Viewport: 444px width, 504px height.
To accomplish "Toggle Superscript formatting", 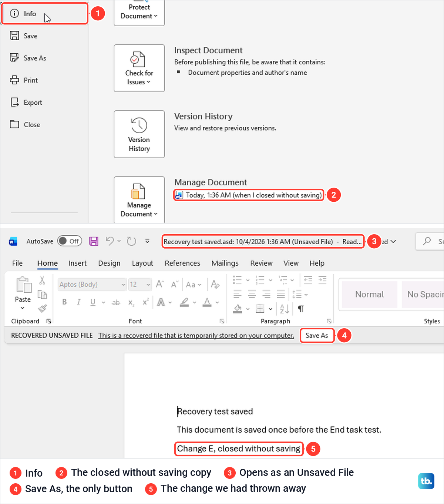I will (145, 302).
